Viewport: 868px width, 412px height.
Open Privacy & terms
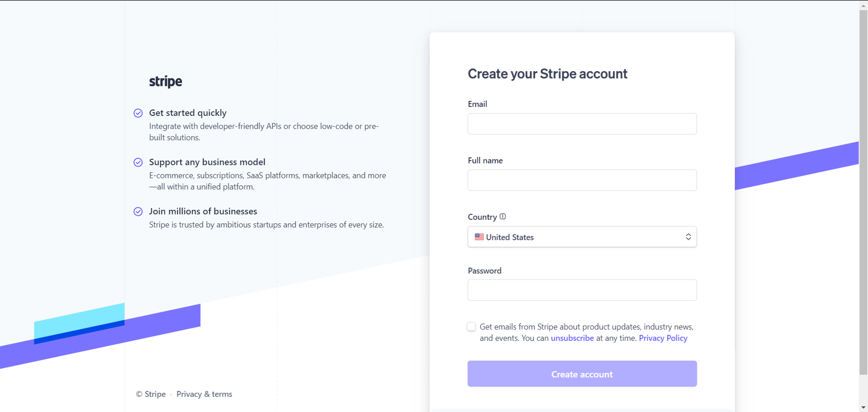click(204, 394)
